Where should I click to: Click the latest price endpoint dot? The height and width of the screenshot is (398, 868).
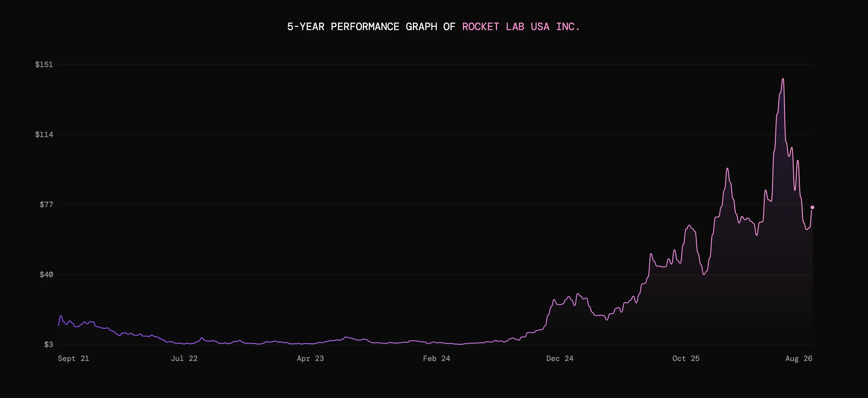(x=812, y=207)
